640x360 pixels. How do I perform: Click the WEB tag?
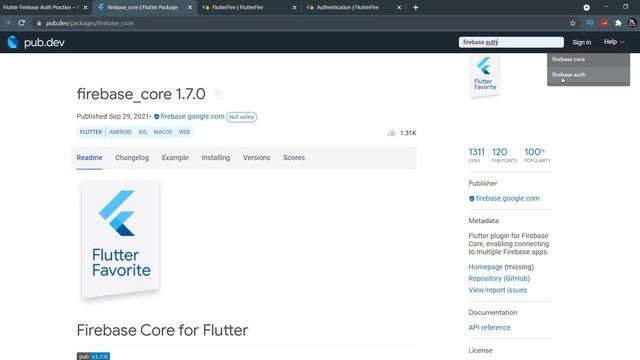(184, 132)
